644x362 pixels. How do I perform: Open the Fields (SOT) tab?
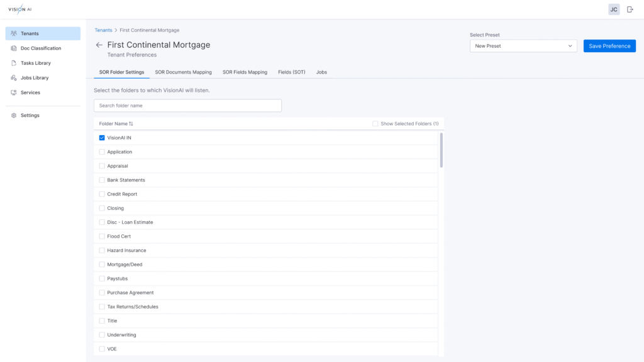tap(291, 72)
